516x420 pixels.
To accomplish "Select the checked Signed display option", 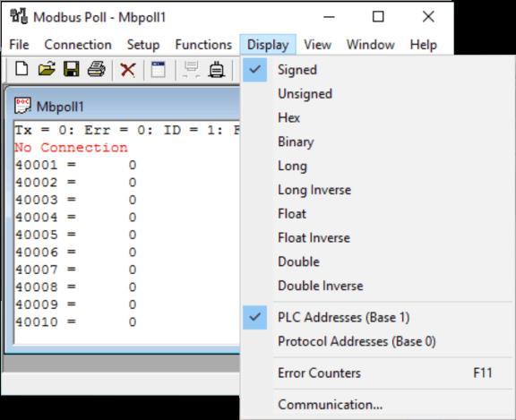I will click(378, 70).
